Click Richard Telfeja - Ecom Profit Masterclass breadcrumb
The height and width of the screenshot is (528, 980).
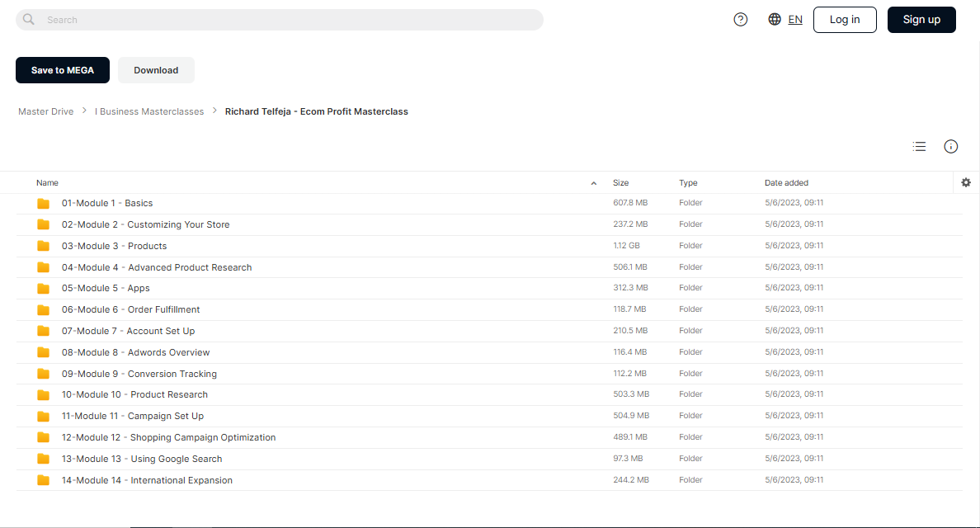pyautogui.click(x=316, y=111)
